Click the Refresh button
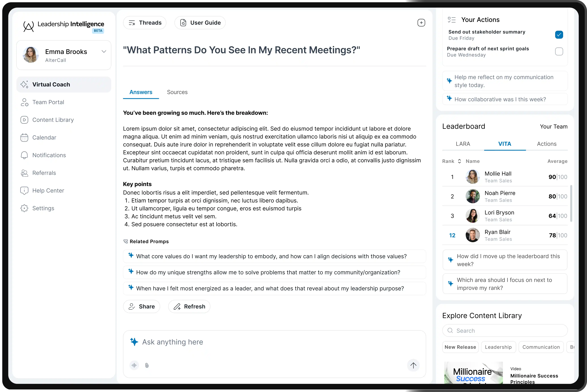 click(189, 307)
